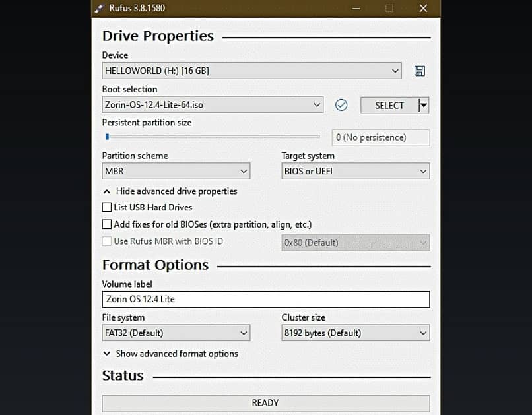Open the Device dropdown showing HELLOWORLD
Viewport: 532px width, 415px height.
(x=251, y=71)
